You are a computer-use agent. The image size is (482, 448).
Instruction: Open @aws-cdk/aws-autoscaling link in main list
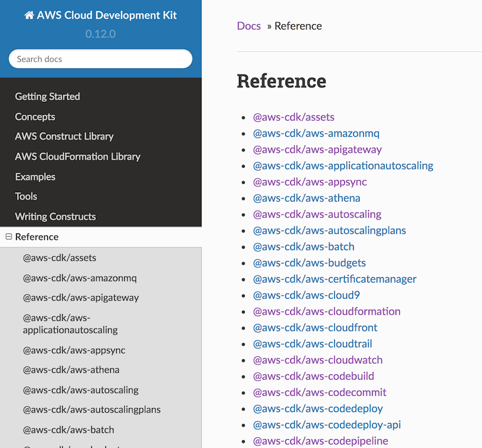pos(317,215)
